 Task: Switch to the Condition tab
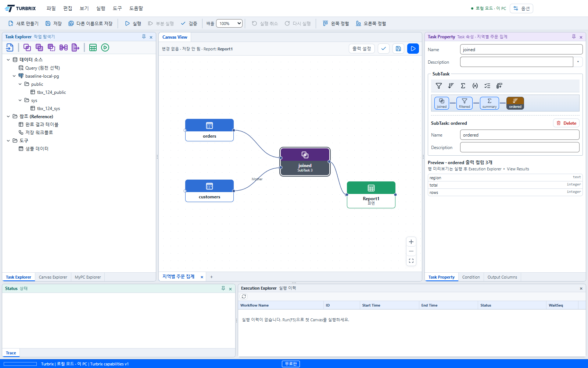[x=471, y=277]
